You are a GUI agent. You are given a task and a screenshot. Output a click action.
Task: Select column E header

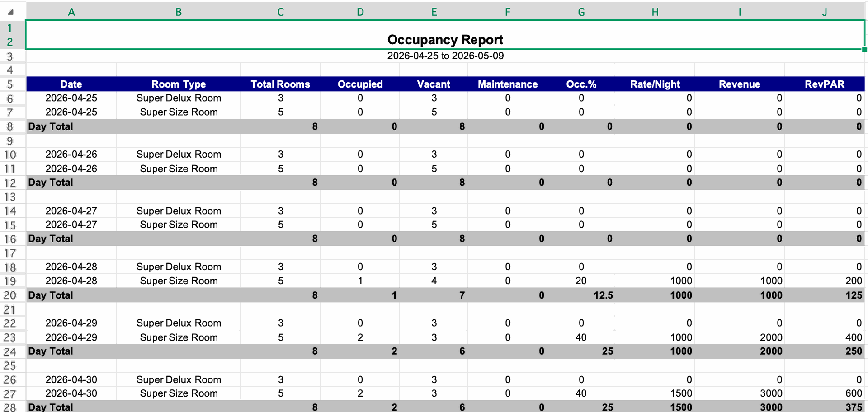click(434, 12)
